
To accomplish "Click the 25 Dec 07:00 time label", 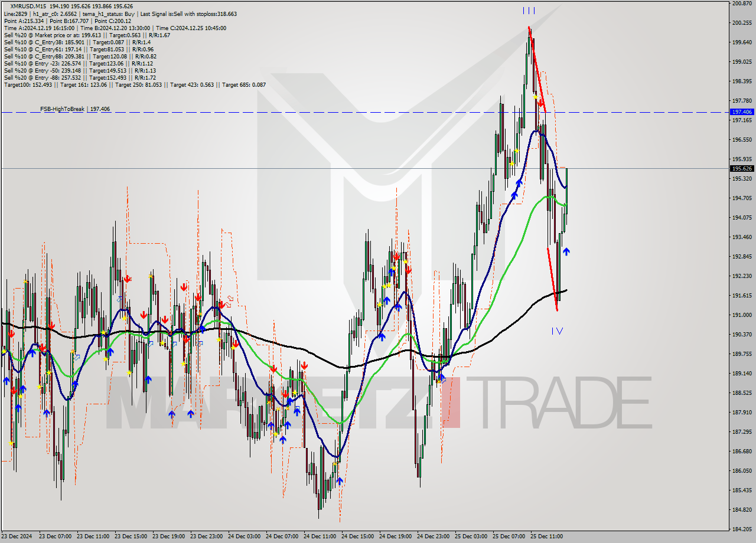I will [x=509, y=537].
